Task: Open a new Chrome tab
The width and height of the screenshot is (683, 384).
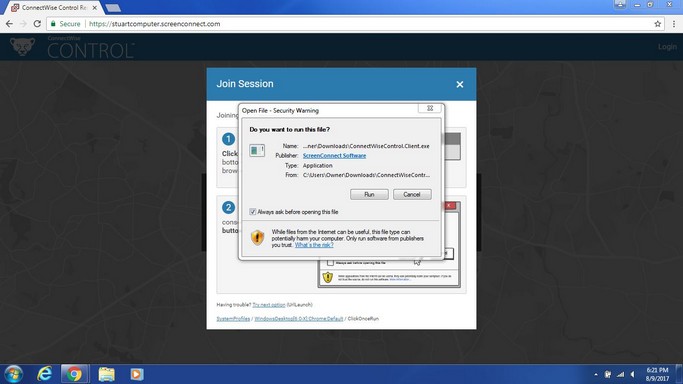Action: tap(113, 8)
